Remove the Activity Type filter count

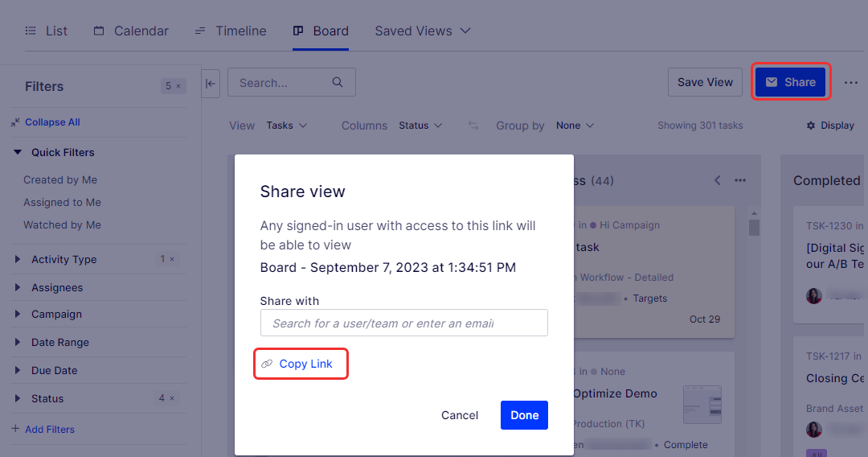[x=167, y=259]
